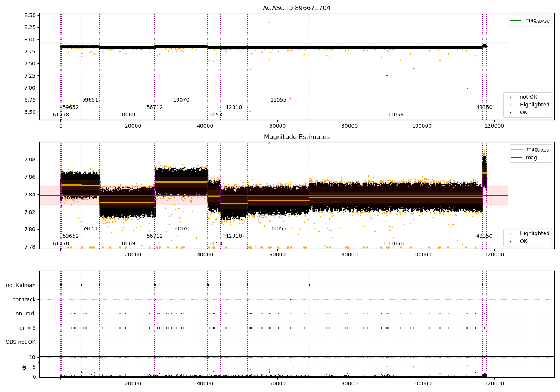Click obsid label 61278 in Magnitude Estimates plot

(61, 244)
